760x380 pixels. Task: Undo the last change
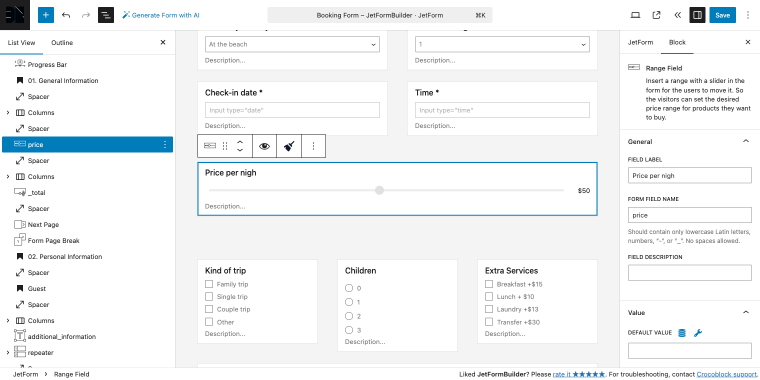pos(66,15)
